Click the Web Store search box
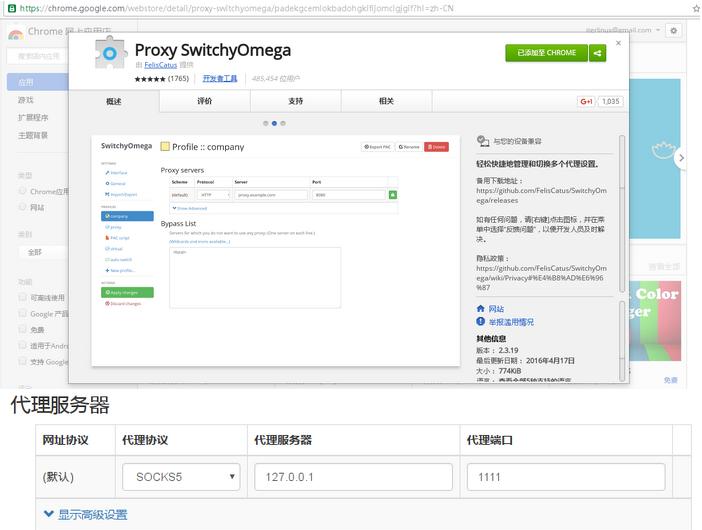The image size is (702, 530). pyautogui.click(x=38, y=56)
